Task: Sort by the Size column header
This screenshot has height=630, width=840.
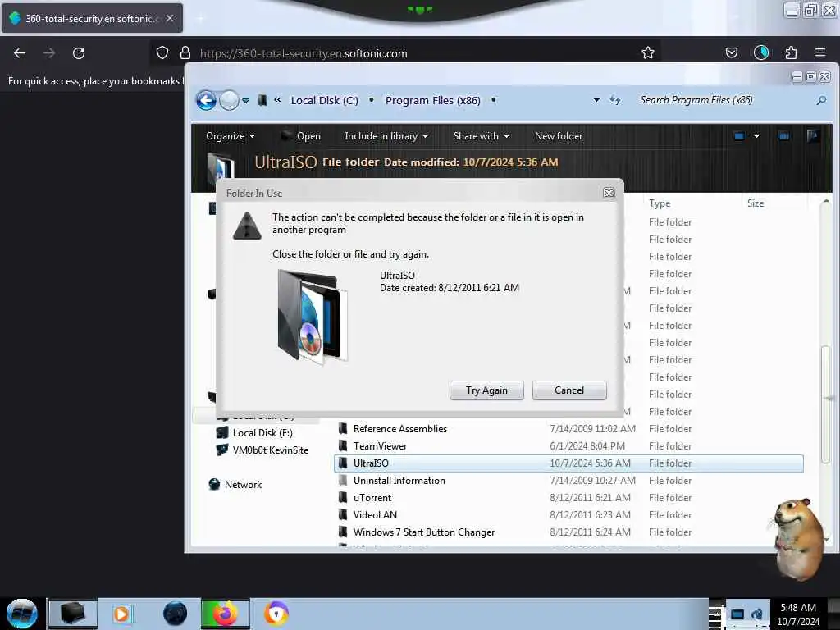Action: pyautogui.click(x=756, y=203)
